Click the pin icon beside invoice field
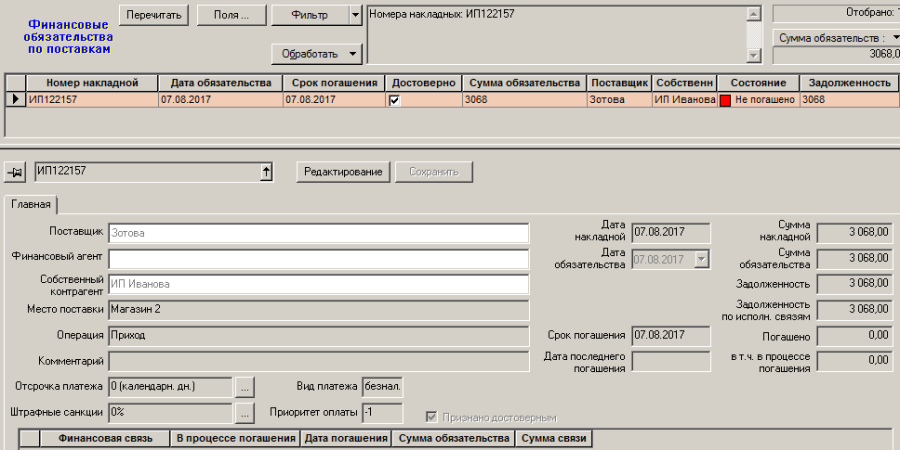The image size is (900, 450). [x=15, y=172]
